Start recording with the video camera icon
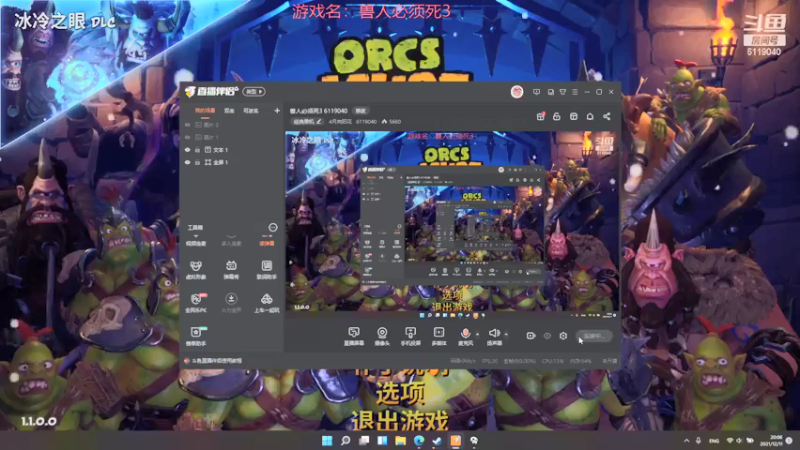Image resolution: width=800 pixels, height=450 pixels. (531, 336)
